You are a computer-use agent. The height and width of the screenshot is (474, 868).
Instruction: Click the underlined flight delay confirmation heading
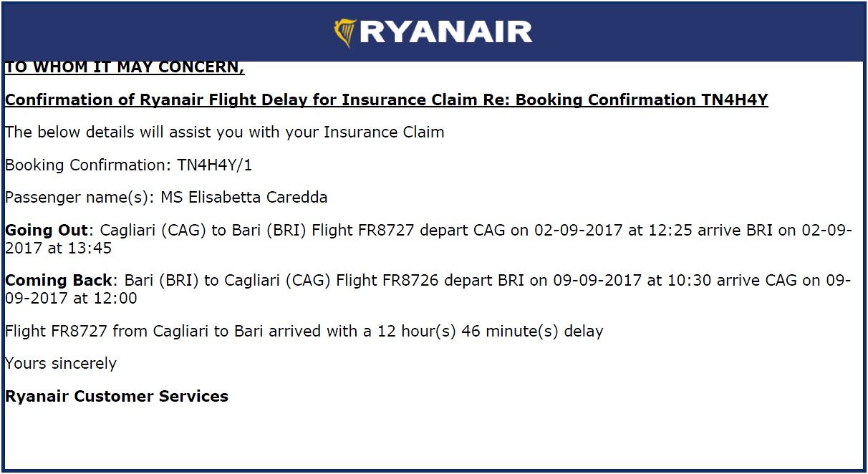point(386,100)
